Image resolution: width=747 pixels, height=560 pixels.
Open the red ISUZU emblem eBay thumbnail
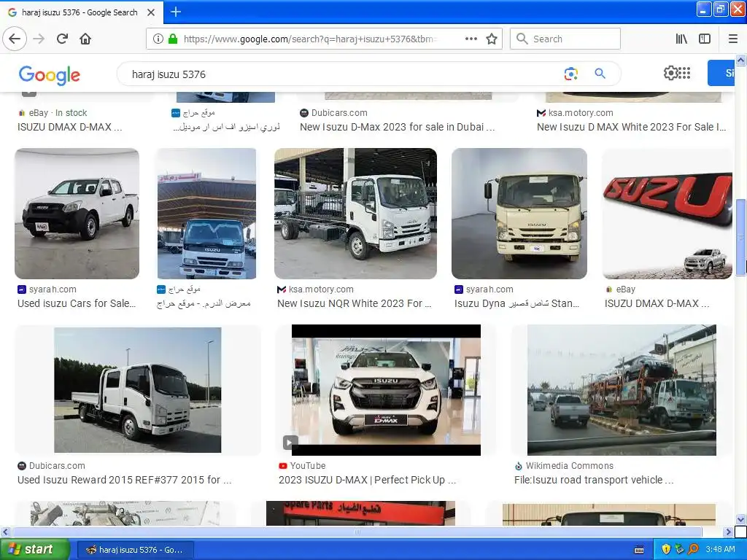tap(667, 214)
